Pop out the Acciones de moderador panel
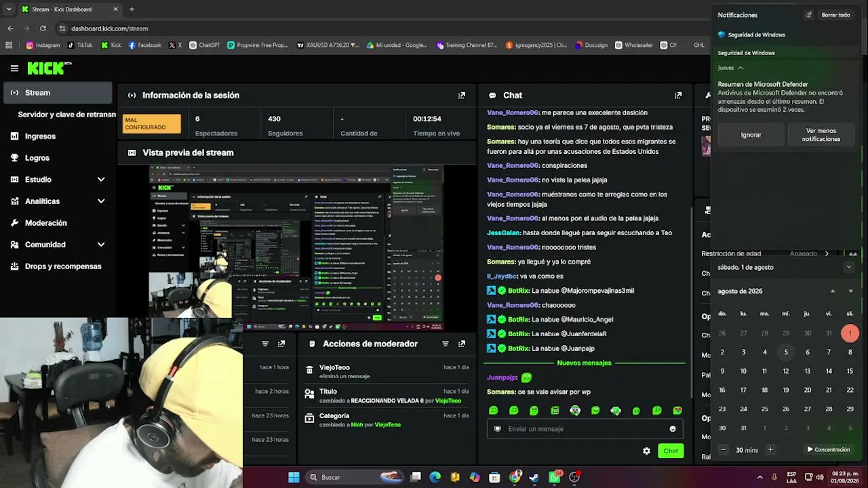868x488 pixels. pos(462,344)
